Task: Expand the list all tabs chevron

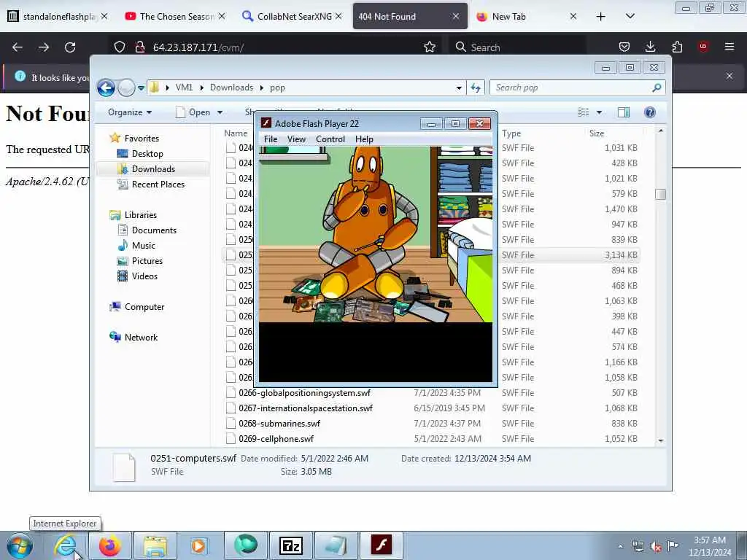Action: (630, 16)
